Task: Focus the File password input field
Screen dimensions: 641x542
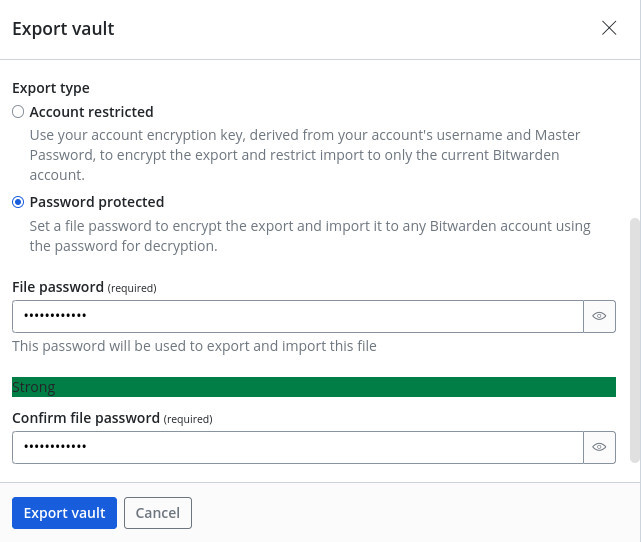Action: click(297, 316)
